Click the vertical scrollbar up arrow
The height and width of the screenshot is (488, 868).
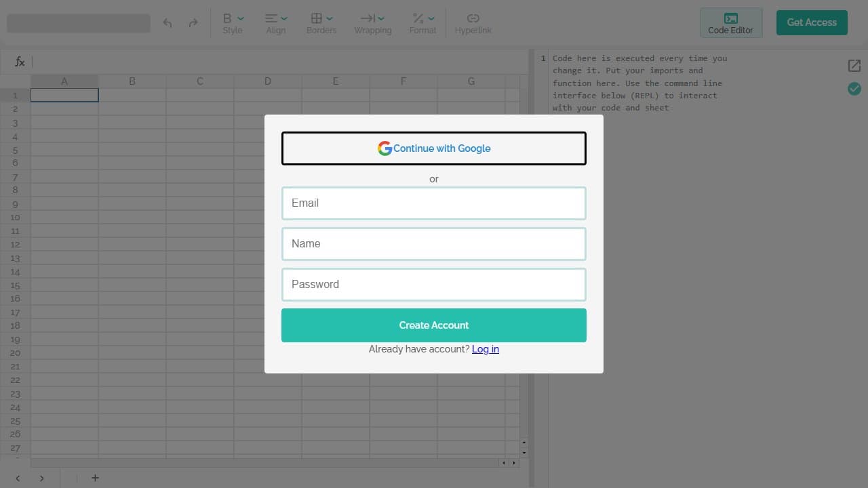coord(524,443)
